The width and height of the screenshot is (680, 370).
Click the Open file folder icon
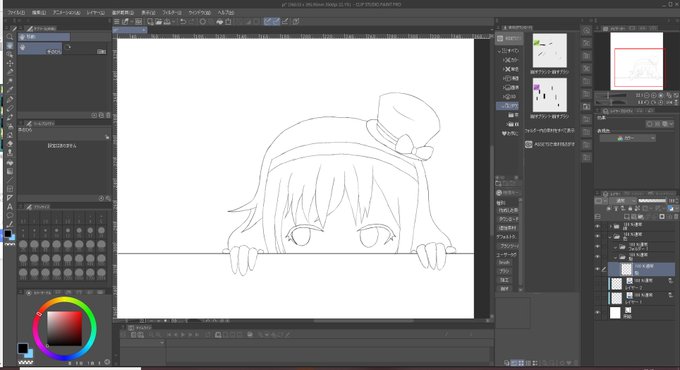pyautogui.click(x=159, y=21)
